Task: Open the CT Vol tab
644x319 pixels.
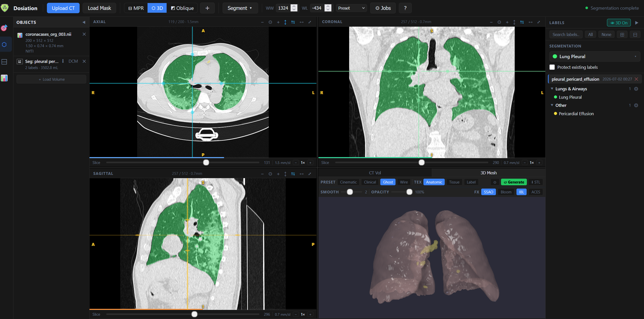Action: pyautogui.click(x=375, y=173)
